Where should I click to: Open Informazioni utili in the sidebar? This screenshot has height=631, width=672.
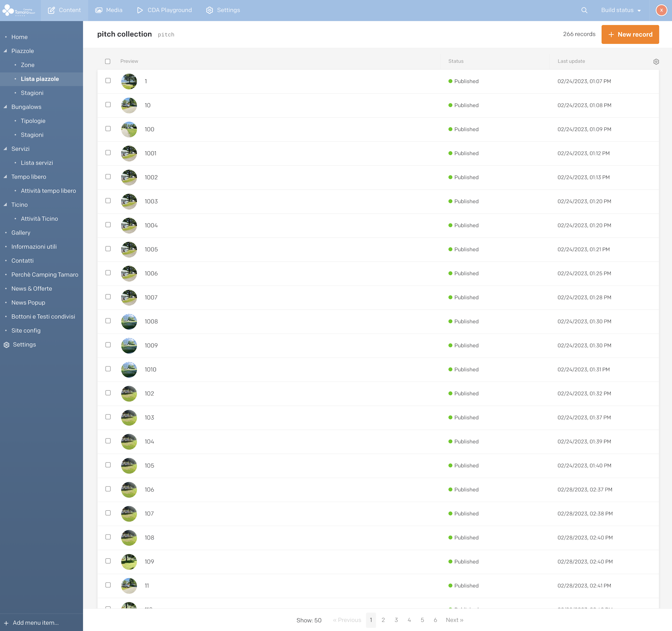click(x=34, y=246)
